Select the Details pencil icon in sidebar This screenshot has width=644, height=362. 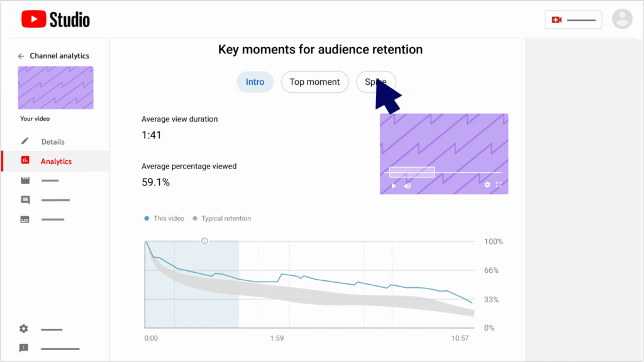(24, 141)
